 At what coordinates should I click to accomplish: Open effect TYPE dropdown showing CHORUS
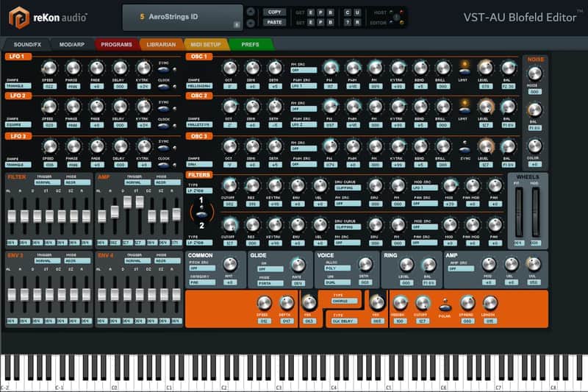344,301
